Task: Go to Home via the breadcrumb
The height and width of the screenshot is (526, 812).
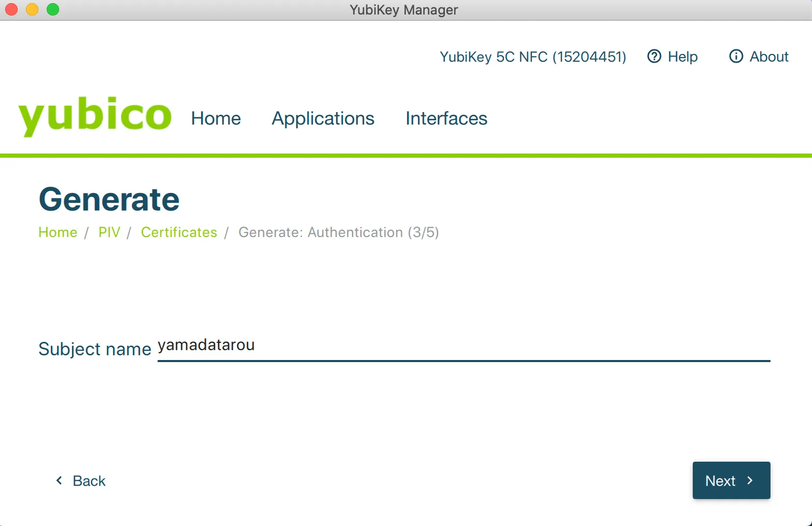Action: (x=58, y=232)
